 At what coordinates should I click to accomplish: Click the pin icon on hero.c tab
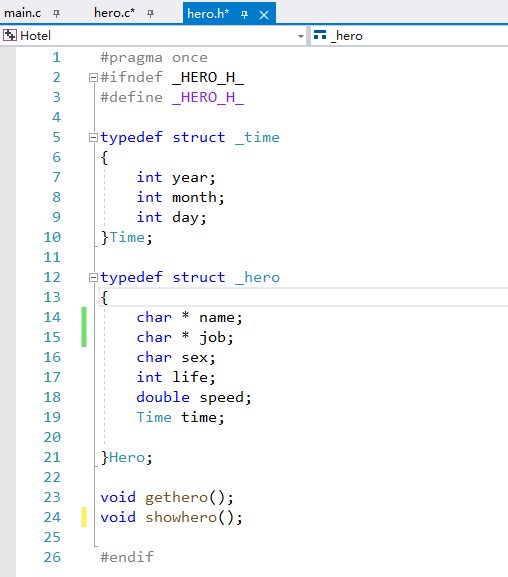(150, 14)
